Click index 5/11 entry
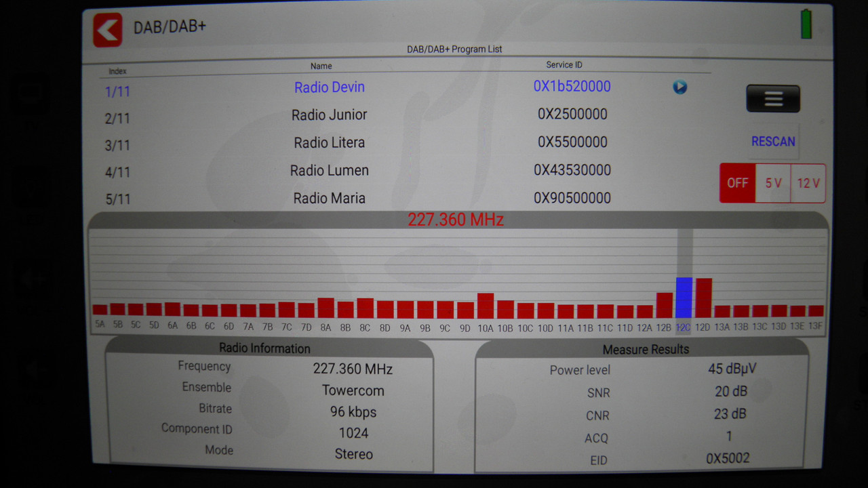868x488 pixels. pyautogui.click(x=117, y=199)
